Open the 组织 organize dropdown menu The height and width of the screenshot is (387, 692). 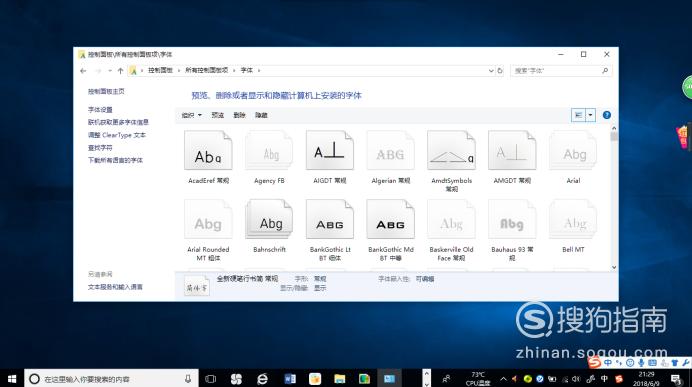[x=192, y=115]
